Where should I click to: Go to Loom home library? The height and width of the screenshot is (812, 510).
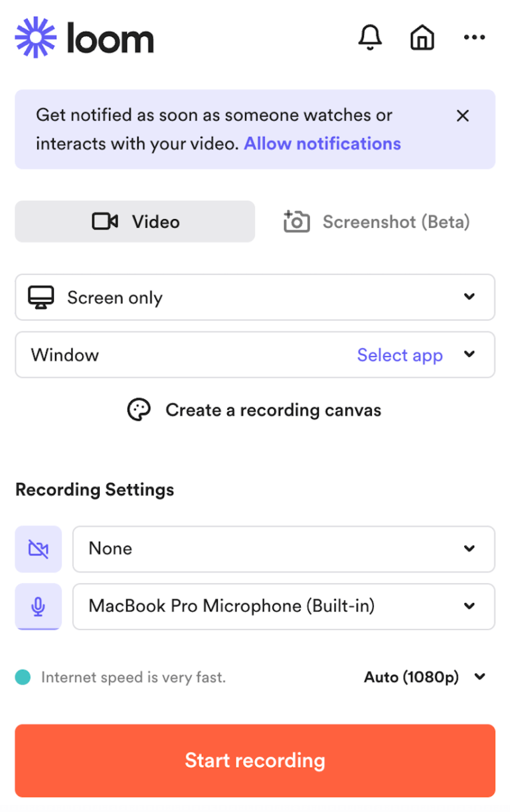coord(422,38)
